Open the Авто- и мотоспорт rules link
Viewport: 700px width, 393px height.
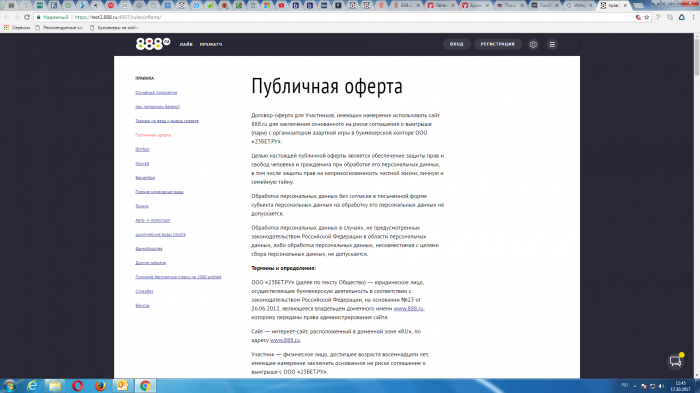(x=153, y=220)
